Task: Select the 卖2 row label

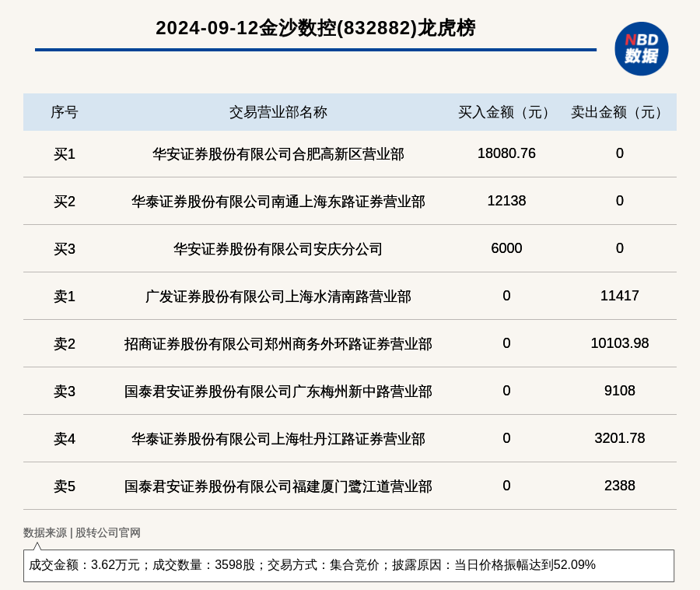Action: (x=65, y=344)
